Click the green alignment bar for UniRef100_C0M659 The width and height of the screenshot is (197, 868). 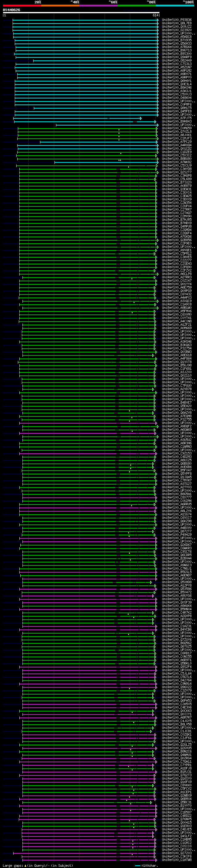point(88,128)
